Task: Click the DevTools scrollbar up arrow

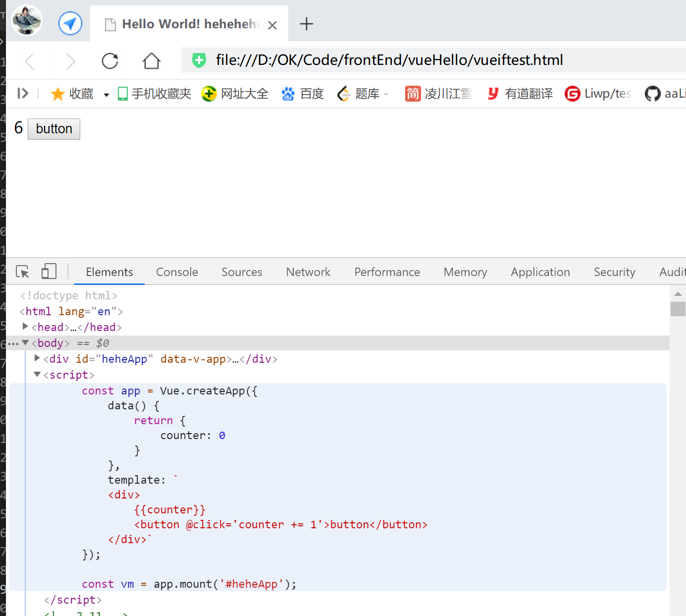Action: point(678,294)
